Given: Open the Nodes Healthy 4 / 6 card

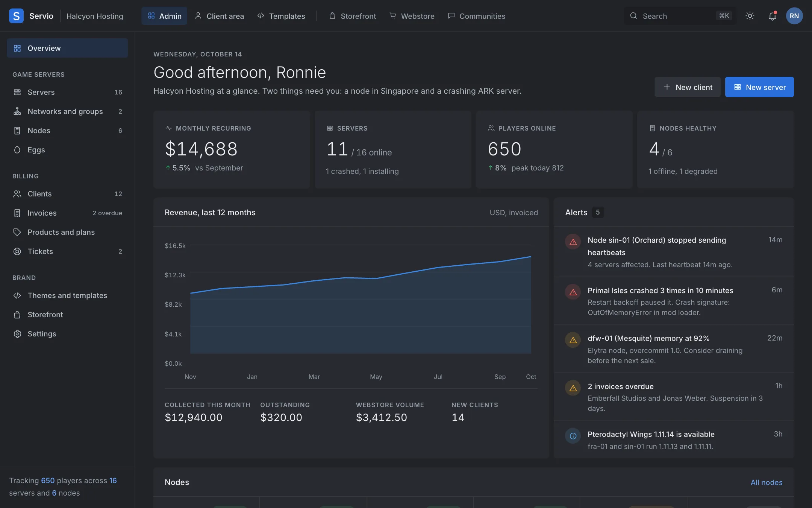Looking at the screenshot, I should 715,149.
